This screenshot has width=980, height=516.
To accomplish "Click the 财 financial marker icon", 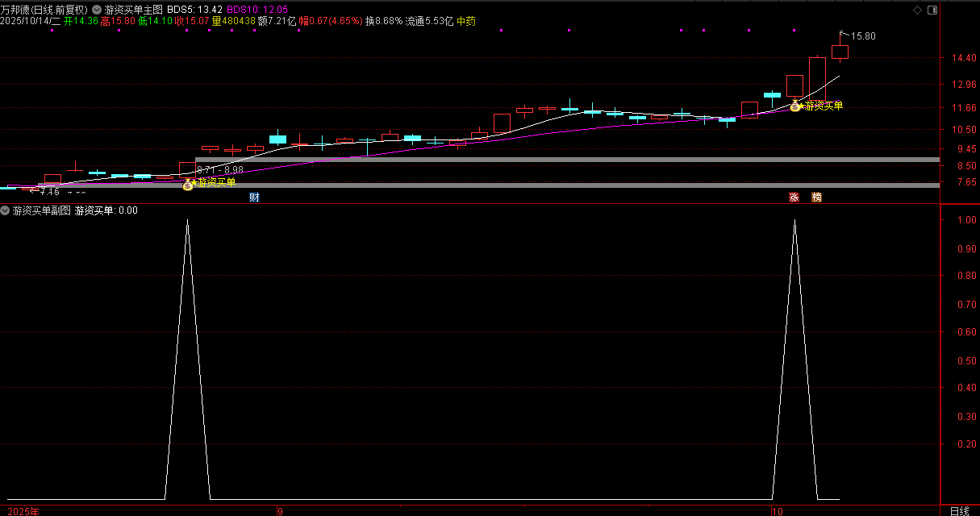I will 254,197.
